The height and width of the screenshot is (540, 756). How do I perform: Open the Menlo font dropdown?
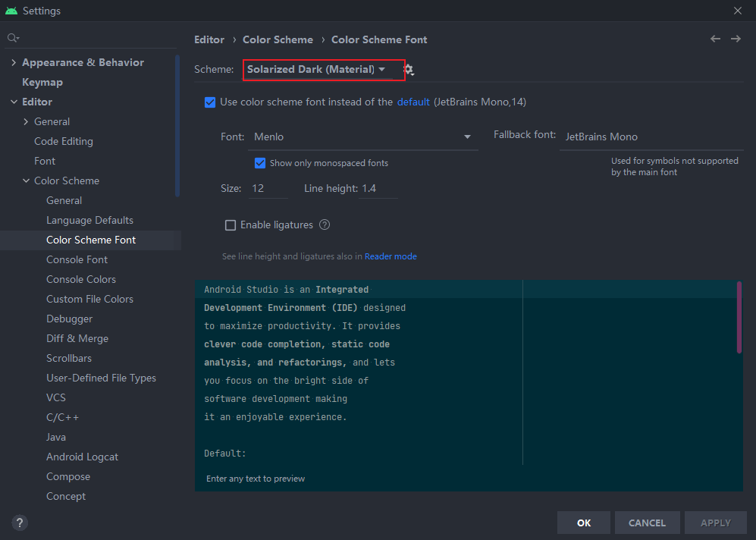(x=363, y=137)
